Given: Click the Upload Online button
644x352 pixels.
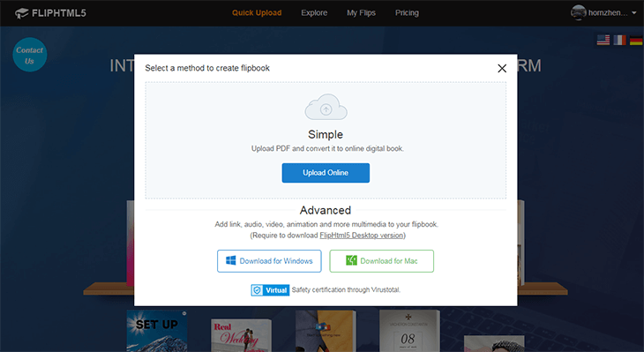Looking at the screenshot, I should point(326,173).
